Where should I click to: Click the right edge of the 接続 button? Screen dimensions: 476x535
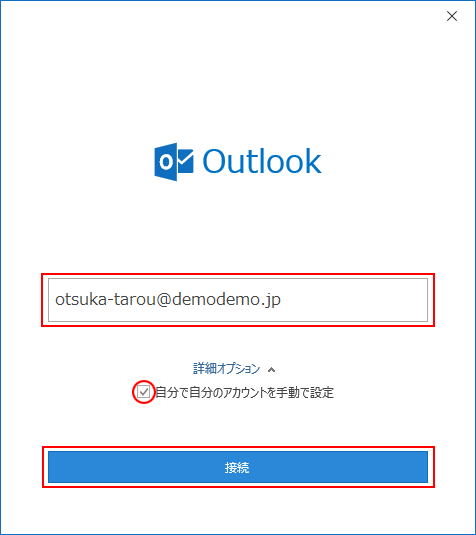[x=423, y=467]
